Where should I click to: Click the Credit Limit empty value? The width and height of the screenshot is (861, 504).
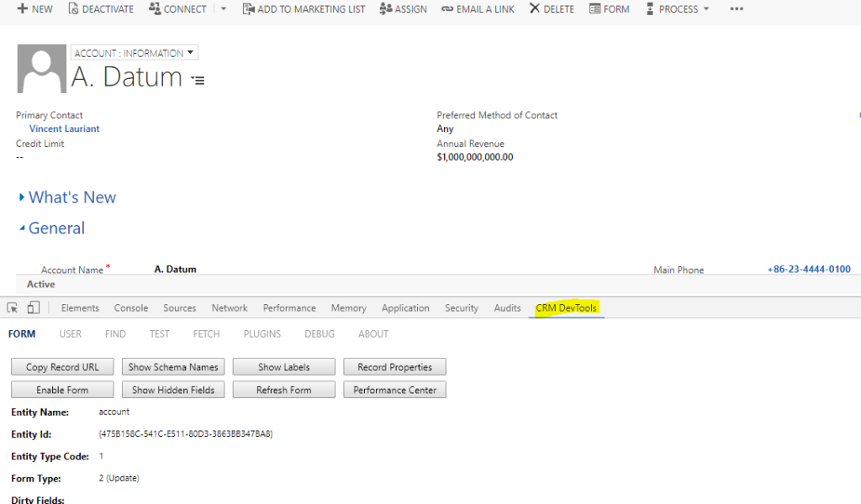[20, 157]
